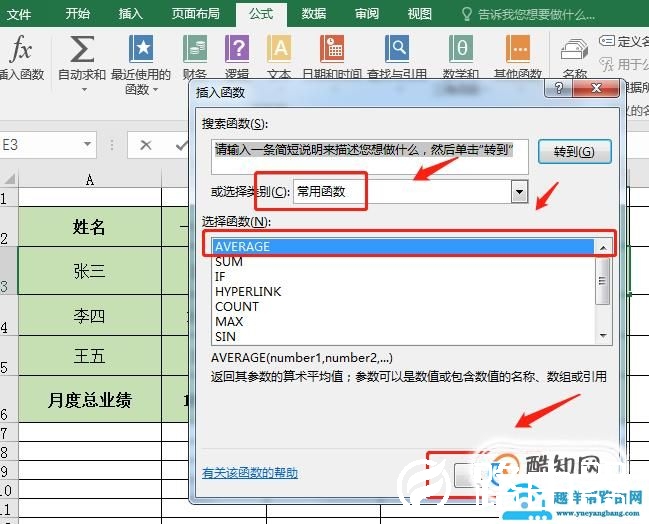Screen dimensions: 649x524
Task: Open the Financial functions icon
Action: 195,48
